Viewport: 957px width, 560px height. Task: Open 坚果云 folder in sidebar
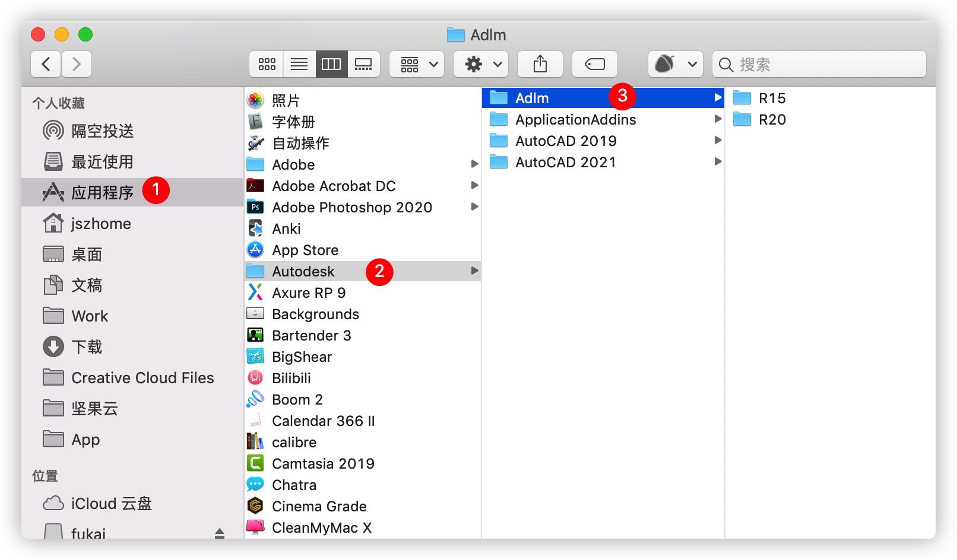click(x=132, y=408)
